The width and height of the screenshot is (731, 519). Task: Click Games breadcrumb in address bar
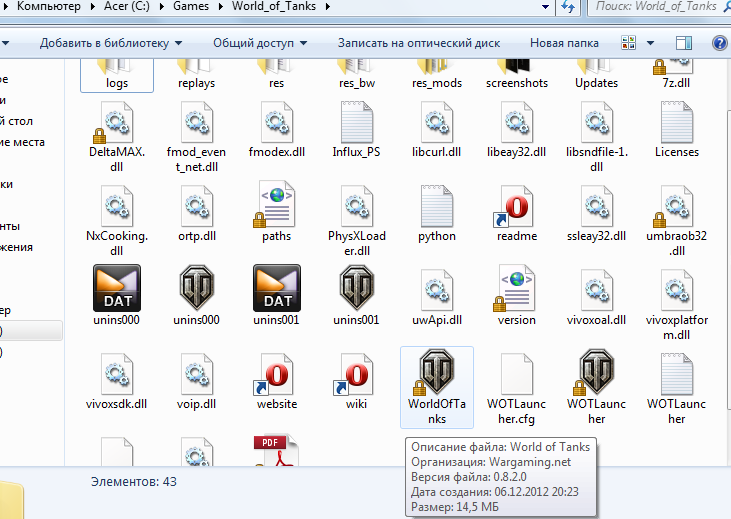tap(191, 7)
